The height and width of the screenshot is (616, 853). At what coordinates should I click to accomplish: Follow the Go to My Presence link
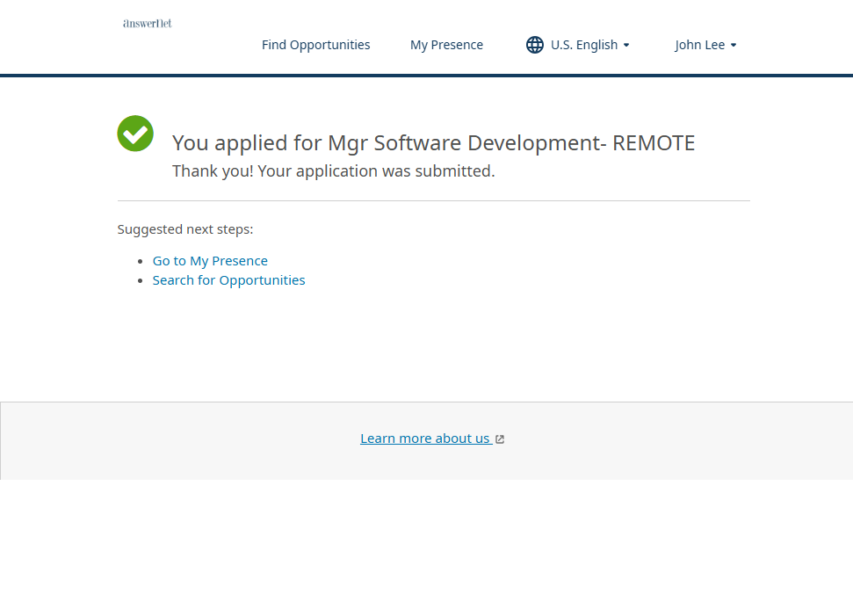210,261
